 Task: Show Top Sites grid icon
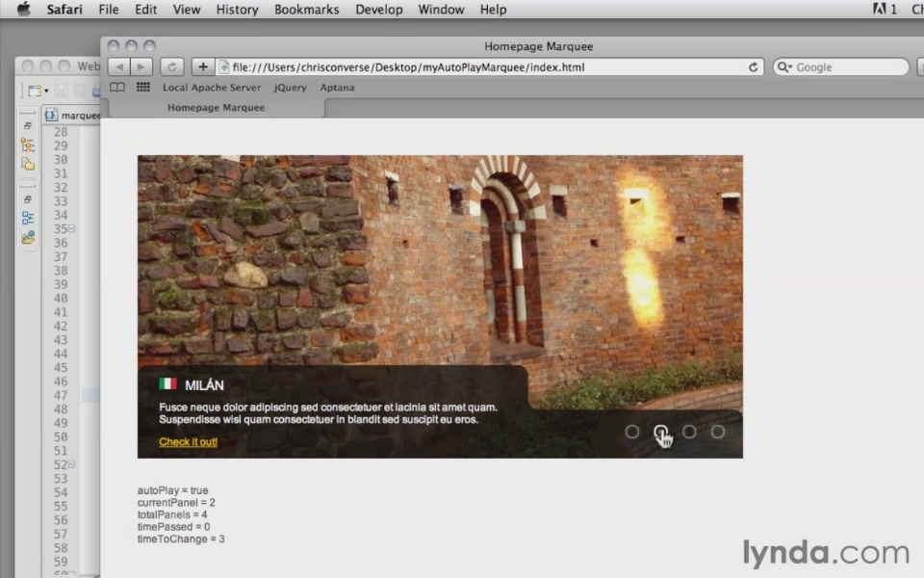pos(142,88)
